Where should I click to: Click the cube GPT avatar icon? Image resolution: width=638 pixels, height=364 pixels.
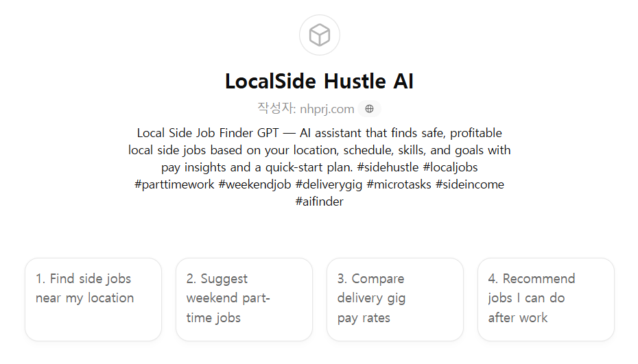coord(320,35)
